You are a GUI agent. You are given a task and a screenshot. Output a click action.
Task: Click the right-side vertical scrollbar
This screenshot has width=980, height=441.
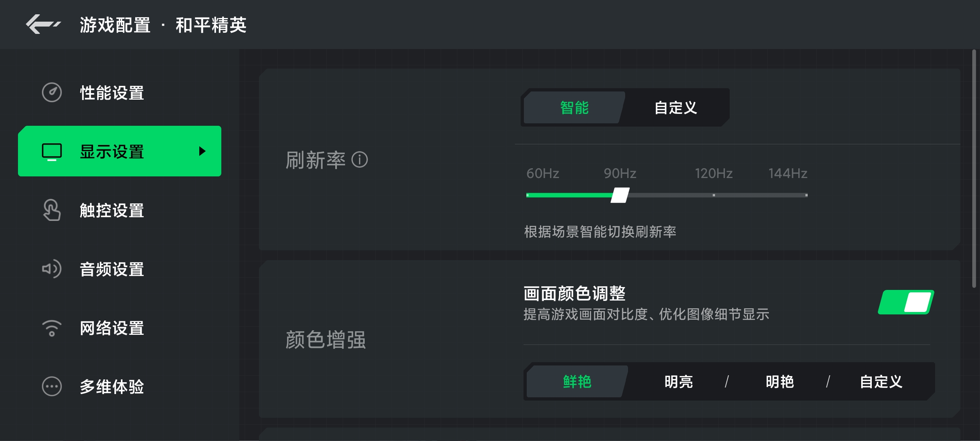coord(974,169)
